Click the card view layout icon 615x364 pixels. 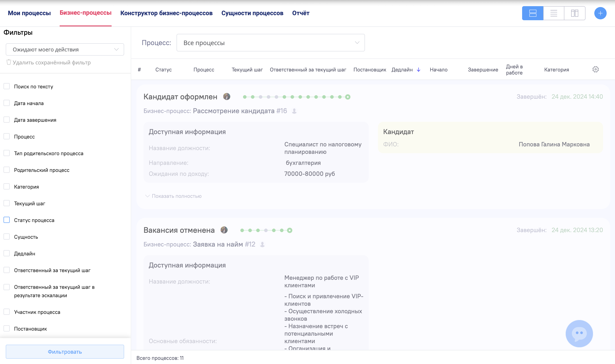coord(532,13)
